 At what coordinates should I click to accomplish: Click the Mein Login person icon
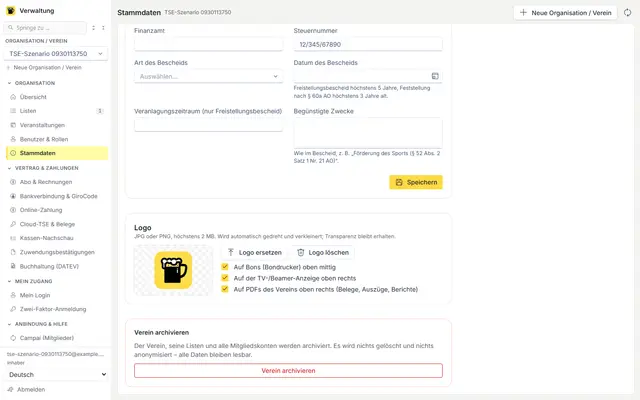pos(13,295)
